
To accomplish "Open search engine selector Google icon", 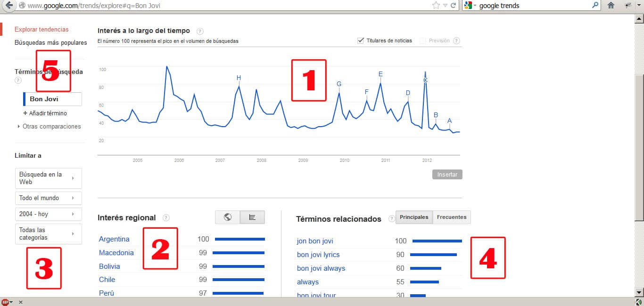I will 468,6.
